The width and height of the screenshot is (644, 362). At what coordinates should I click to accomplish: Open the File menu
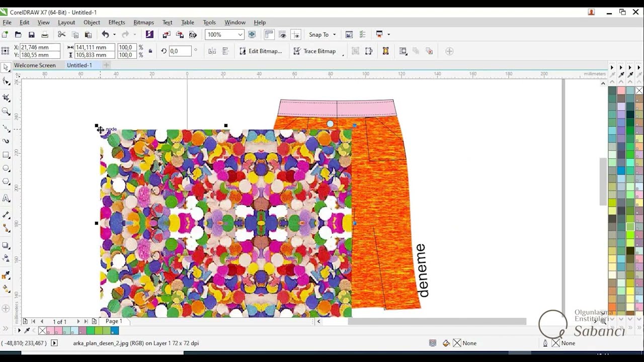(7, 22)
